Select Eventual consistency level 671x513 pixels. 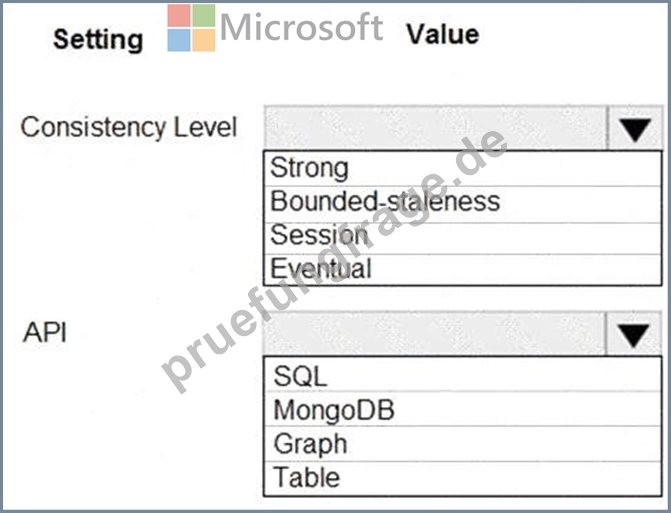[x=463, y=270]
